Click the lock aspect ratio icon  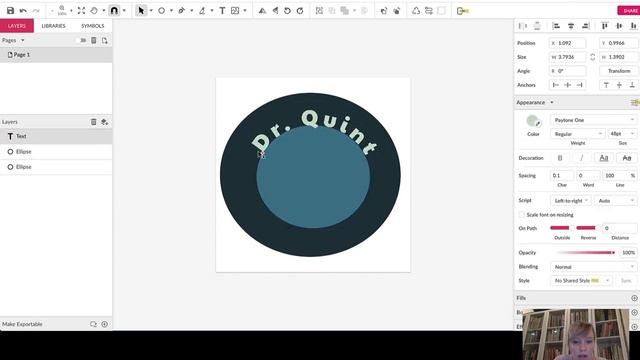[x=593, y=57]
